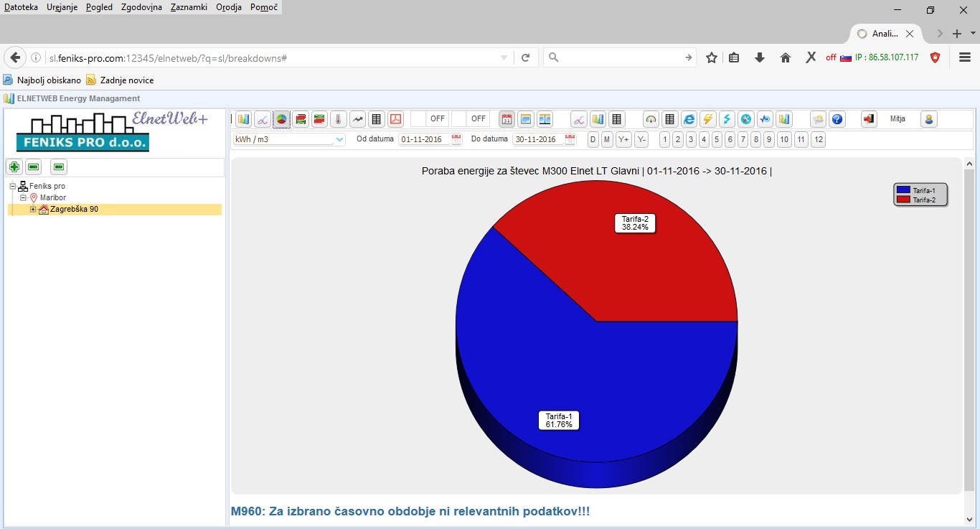980x529 pixels.
Task: Open the tab list dropdown arrow
Action: 973,33
